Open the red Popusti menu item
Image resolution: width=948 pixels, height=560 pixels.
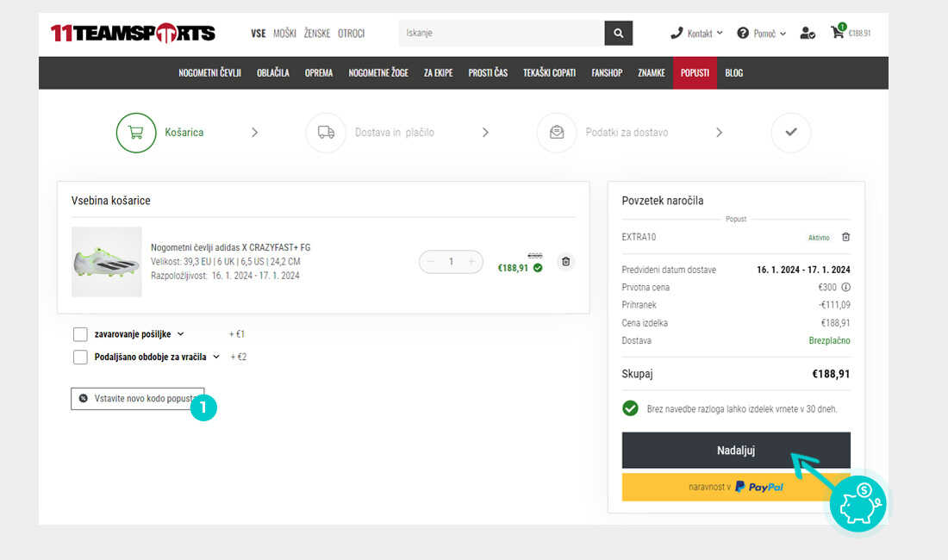(695, 72)
